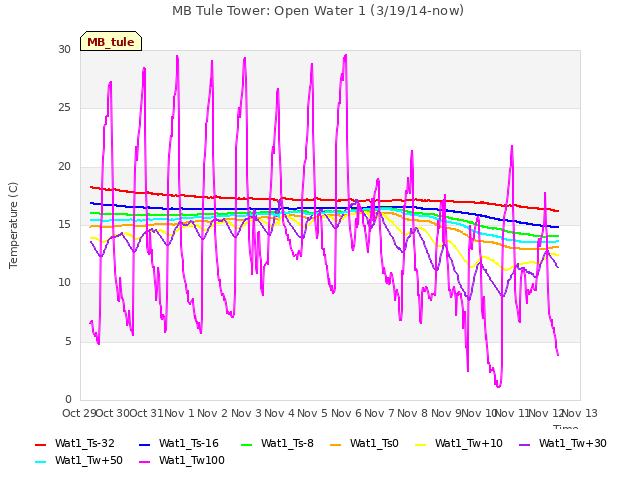Screen dimensions: 640x480
Task: Click the Oct 29 x-axis label
Action: coord(79,413)
